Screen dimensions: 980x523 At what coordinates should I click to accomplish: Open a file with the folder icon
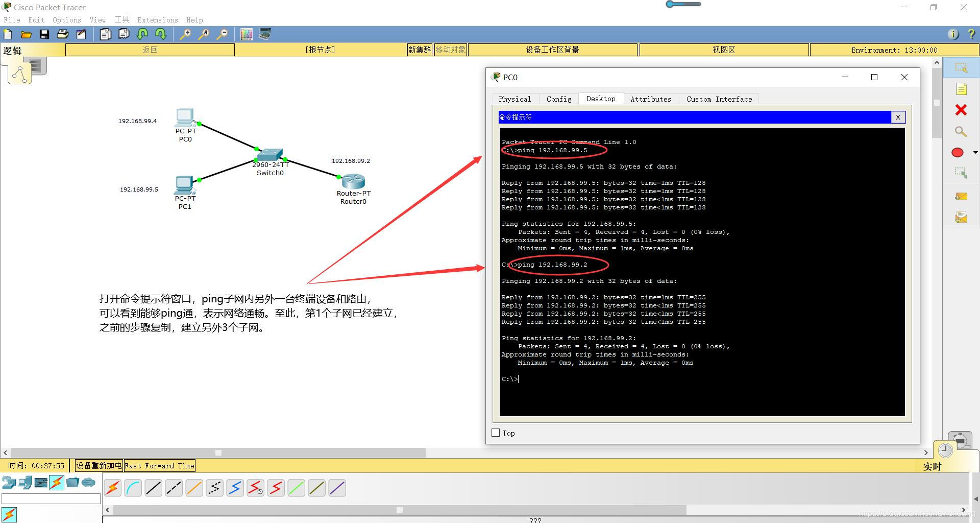[x=26, y=34]
